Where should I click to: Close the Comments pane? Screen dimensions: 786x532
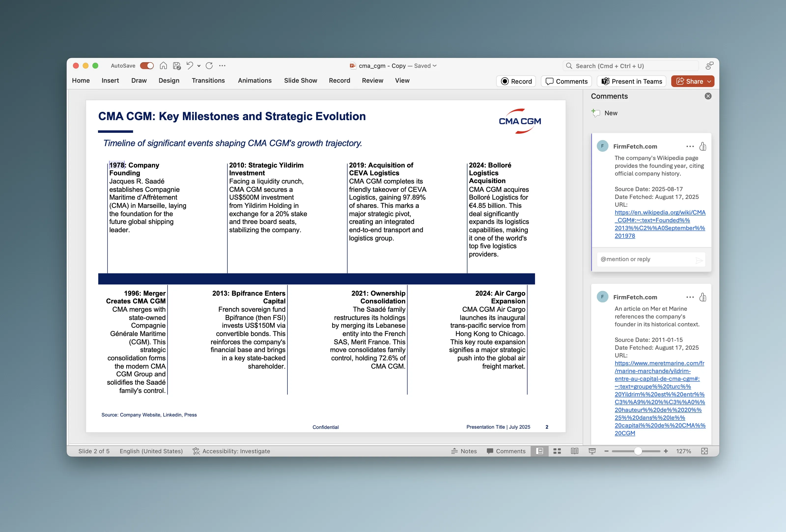pyautogui.click(x=708, y=96)
